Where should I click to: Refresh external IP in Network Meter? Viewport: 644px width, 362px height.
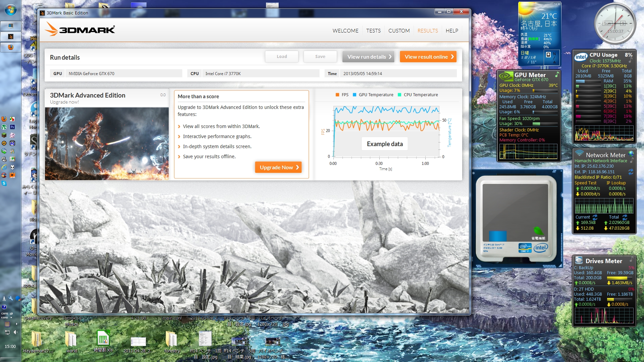click(631, 172)
